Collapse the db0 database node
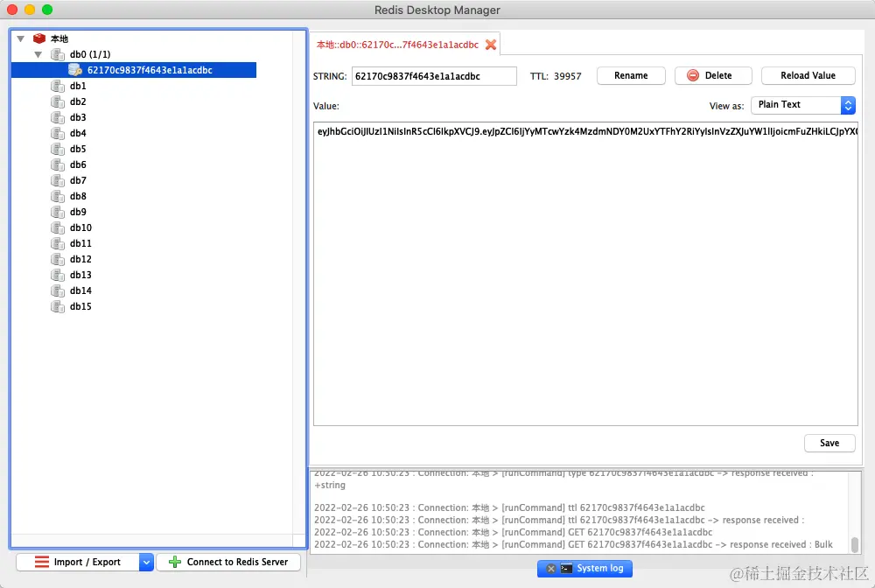 [x=38, y=54]
